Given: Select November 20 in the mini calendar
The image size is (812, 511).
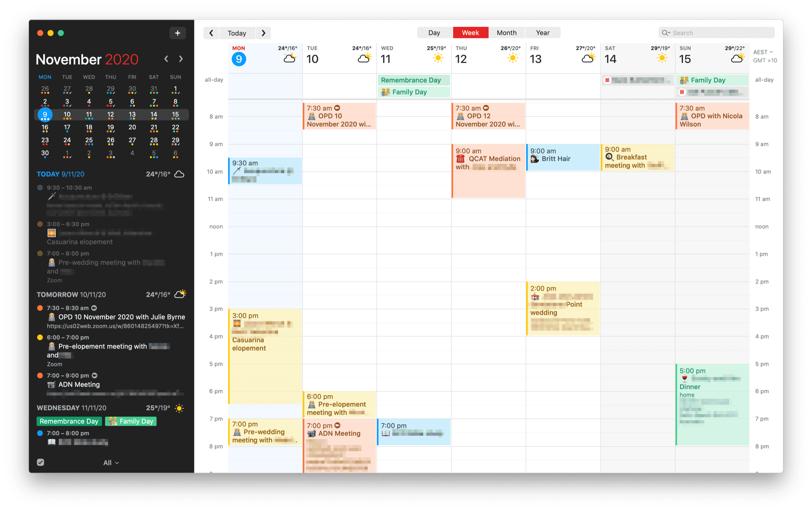Looking at the screenshot, I should tap(132, 127).
